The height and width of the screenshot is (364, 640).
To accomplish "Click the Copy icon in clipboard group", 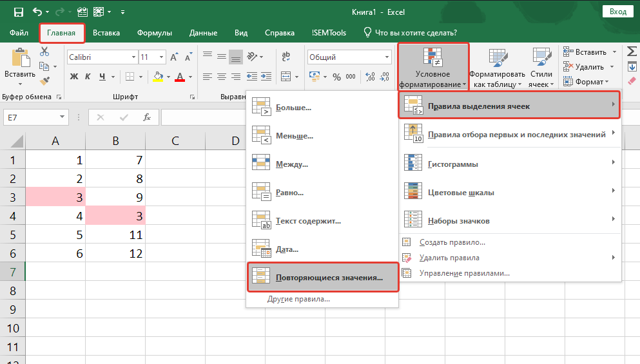I will (44, 66).
